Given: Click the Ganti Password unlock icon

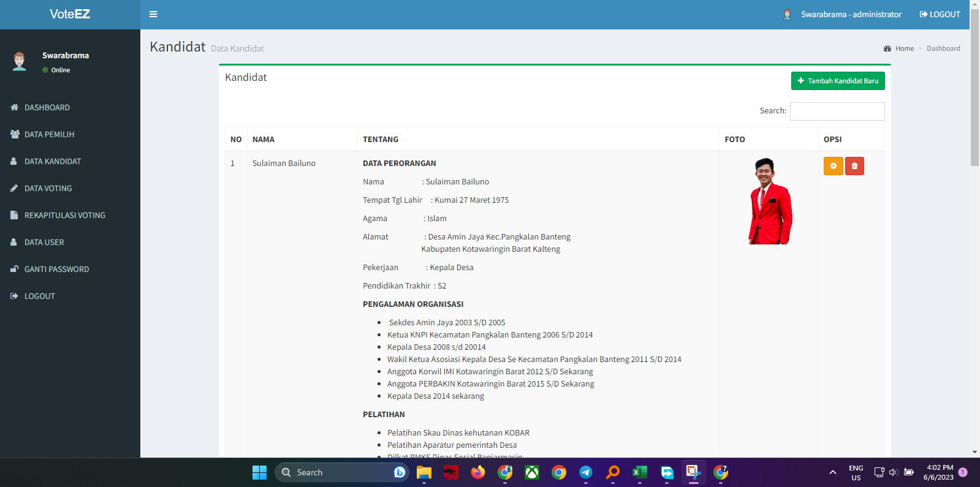Looking at the screenshot, I should [15, 269].
